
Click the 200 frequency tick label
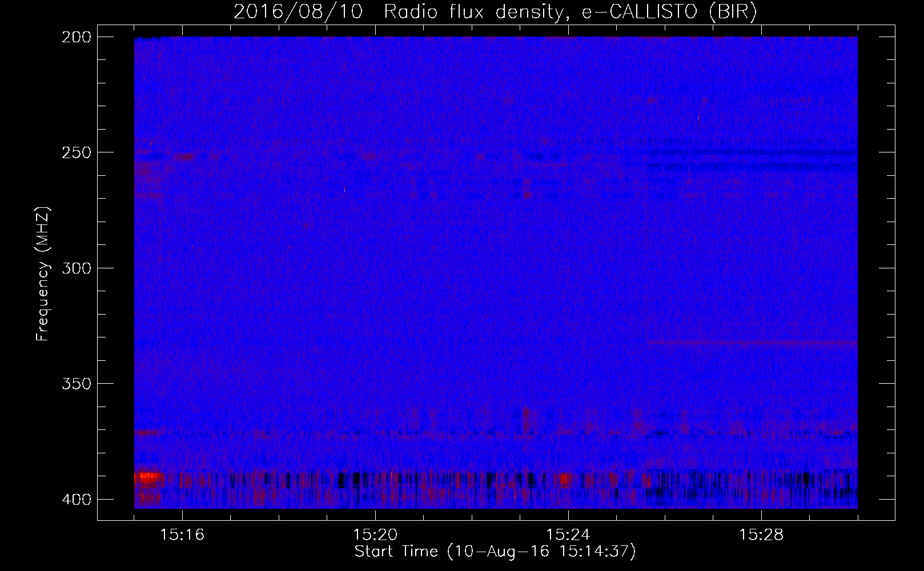click(76, 37)
